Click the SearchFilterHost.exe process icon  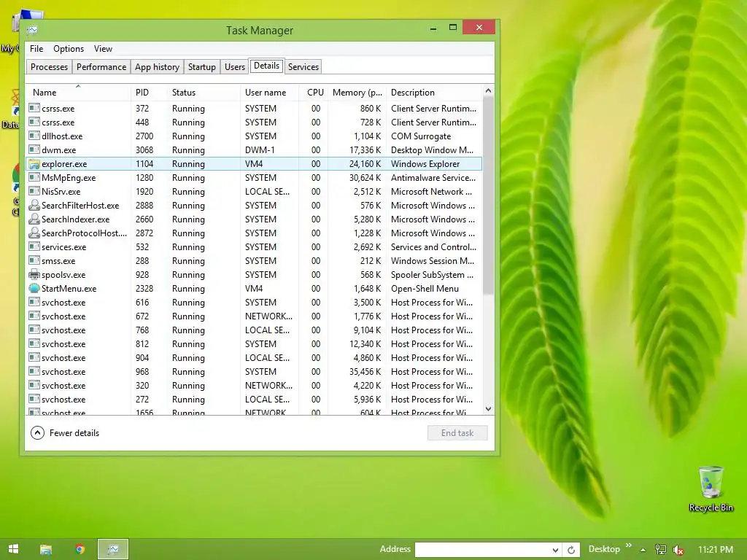34,205
